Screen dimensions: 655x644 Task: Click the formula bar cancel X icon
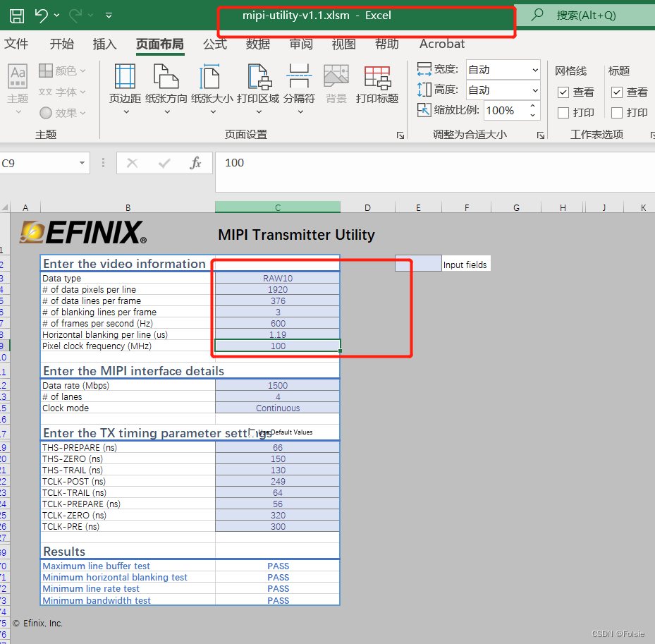click(x=132, y=163)
